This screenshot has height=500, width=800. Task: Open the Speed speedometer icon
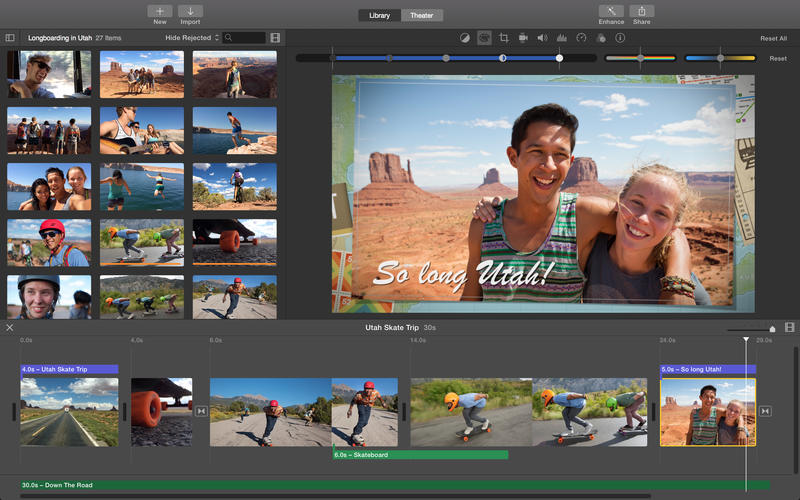(x=581, y=38)
